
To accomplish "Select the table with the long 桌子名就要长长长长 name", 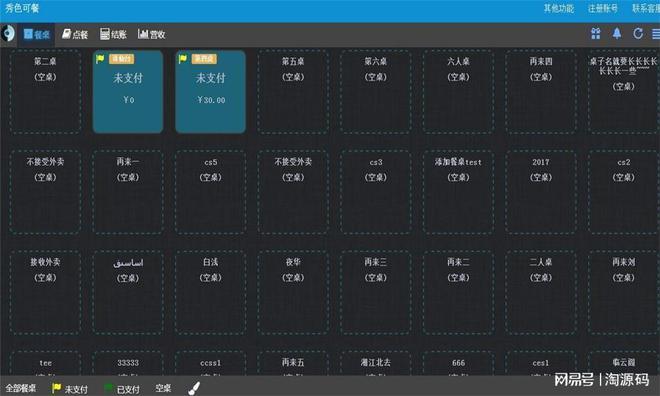I will (x=623, y=92).
